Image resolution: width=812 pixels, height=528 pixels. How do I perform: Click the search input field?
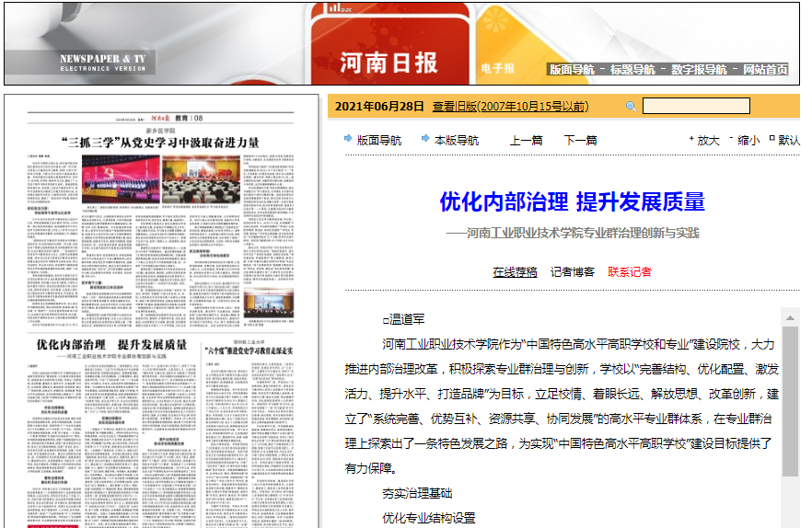point(695,107)
